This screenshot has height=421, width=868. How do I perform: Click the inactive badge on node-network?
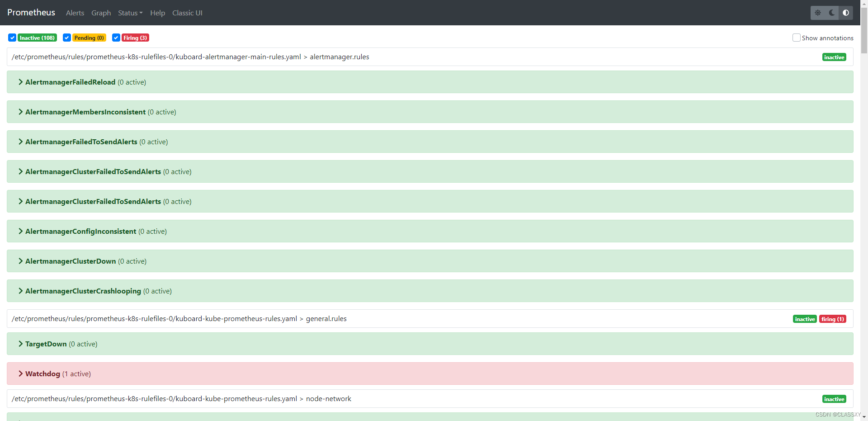(x=834, y=399)
